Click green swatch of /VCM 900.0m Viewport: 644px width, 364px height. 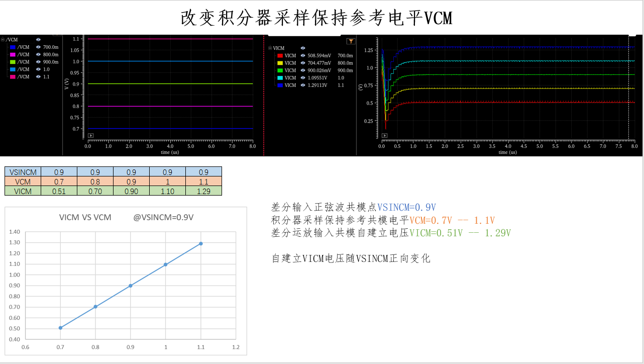point(12,62)
